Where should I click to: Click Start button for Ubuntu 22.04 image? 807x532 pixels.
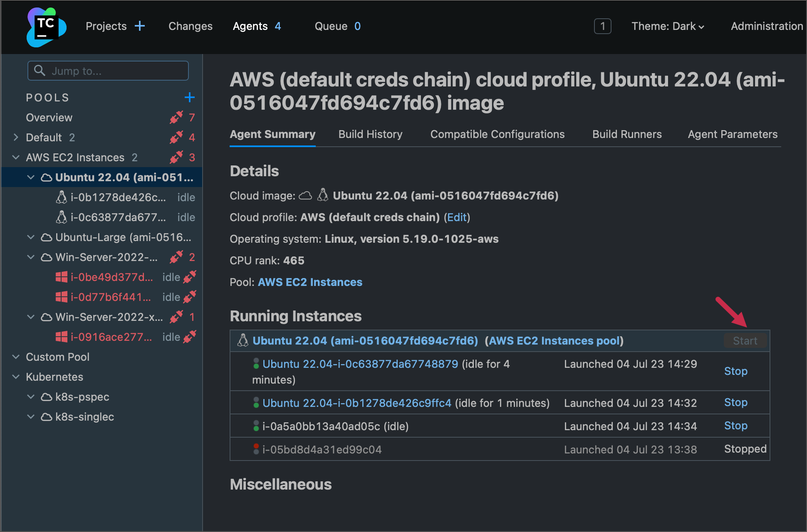click(x=745, y=340)
